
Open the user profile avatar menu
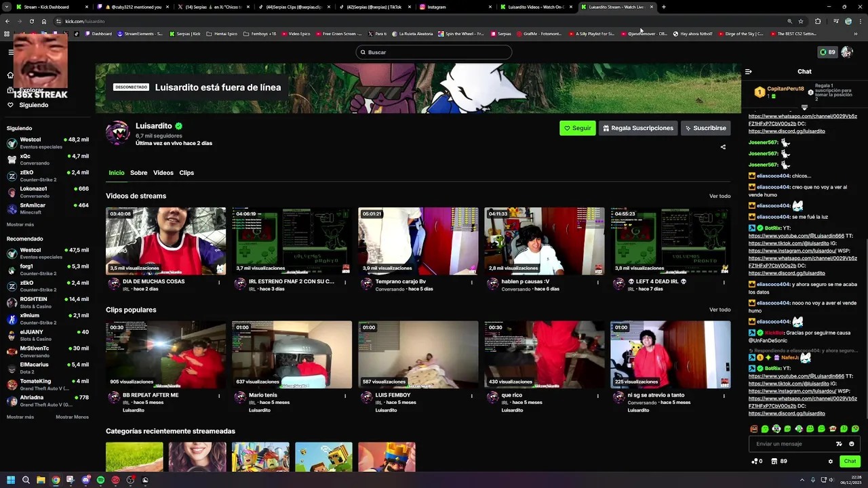coord(846,52)
